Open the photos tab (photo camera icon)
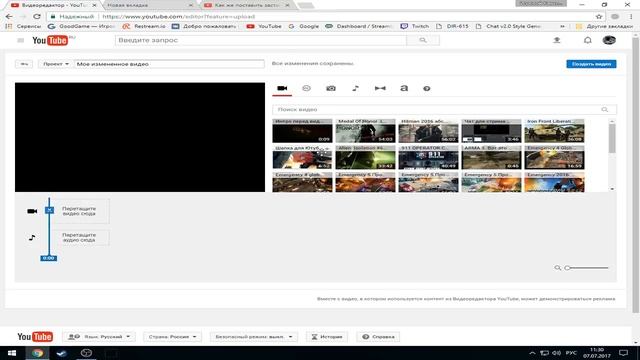The image size is (640, 360). pyautogui.click(x=331, y=88)
